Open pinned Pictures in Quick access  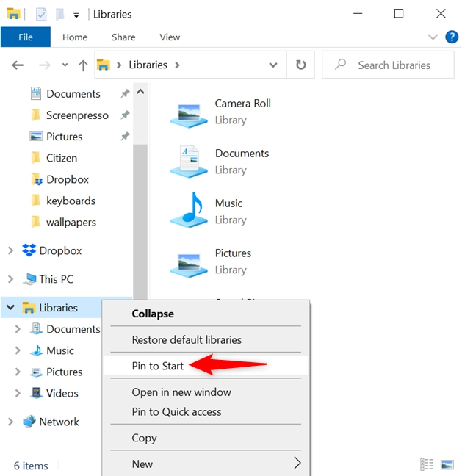pos(64,137)
